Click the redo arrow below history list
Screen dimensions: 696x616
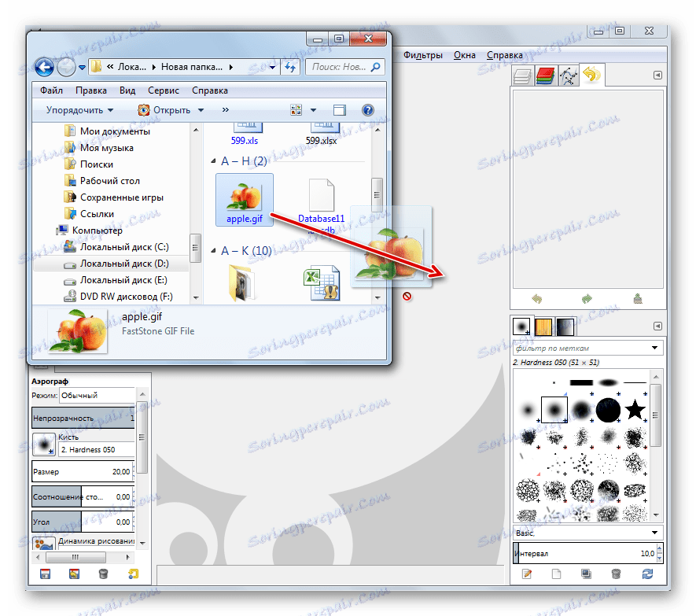(x=587, y=298)
